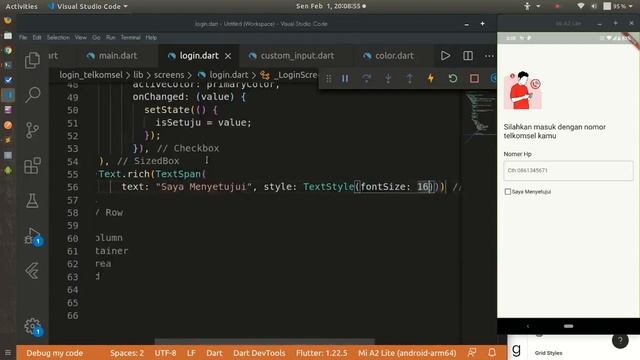The width and height of the screenshot is (640, 360).
Task: Click the screens breadcrumb segment
Action: pos(169,75)
